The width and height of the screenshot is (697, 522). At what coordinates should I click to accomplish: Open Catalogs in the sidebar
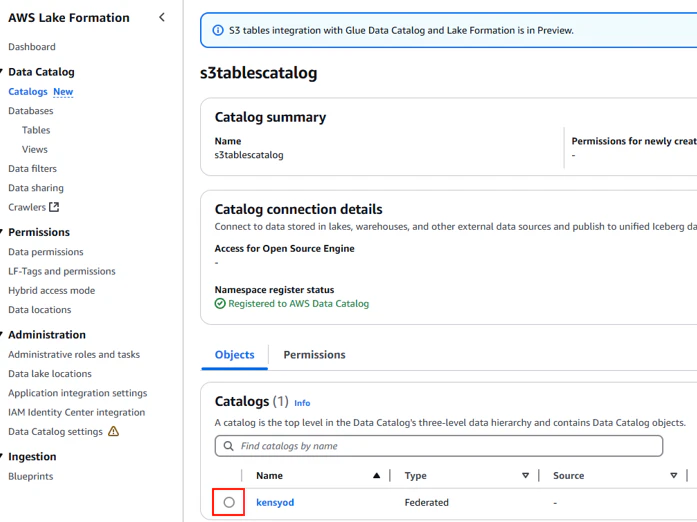[28, 92]
